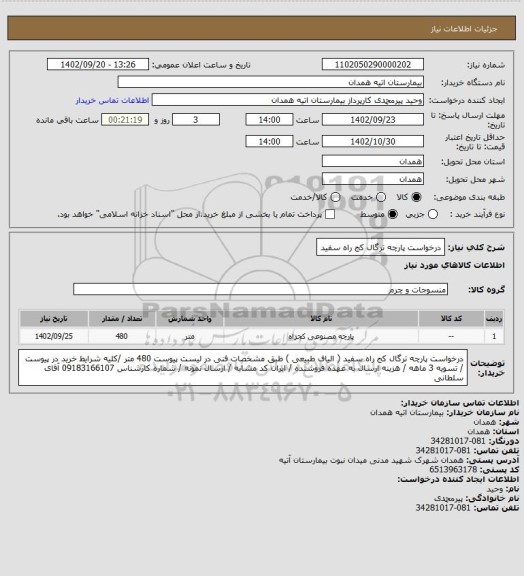Image resolution: width=524 pixels, height=576 pixels.
Task: Click the buyer name field بیمارستان اتیه همدان
Action: [x=270, y=82]
